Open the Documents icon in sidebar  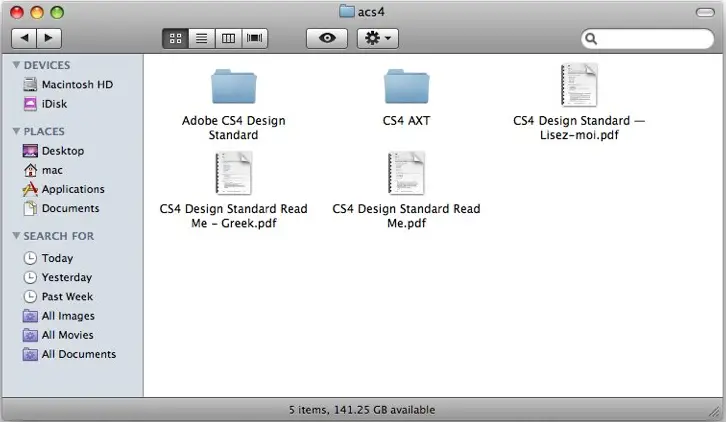(x=30, y=208)
